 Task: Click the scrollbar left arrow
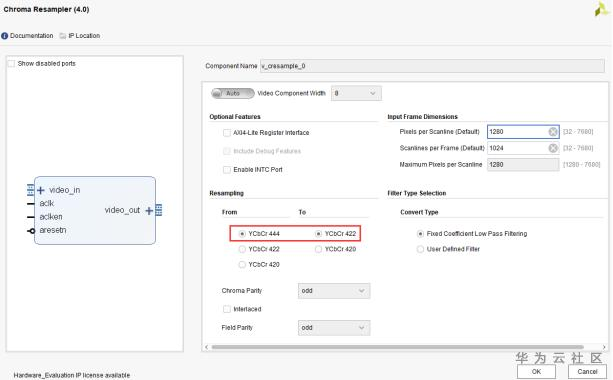pyautogui.click(x=206, y=347)
